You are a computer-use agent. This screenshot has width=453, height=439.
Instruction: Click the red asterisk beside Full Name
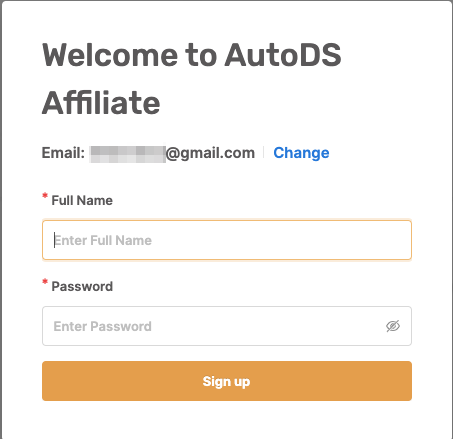coord(45,196)
